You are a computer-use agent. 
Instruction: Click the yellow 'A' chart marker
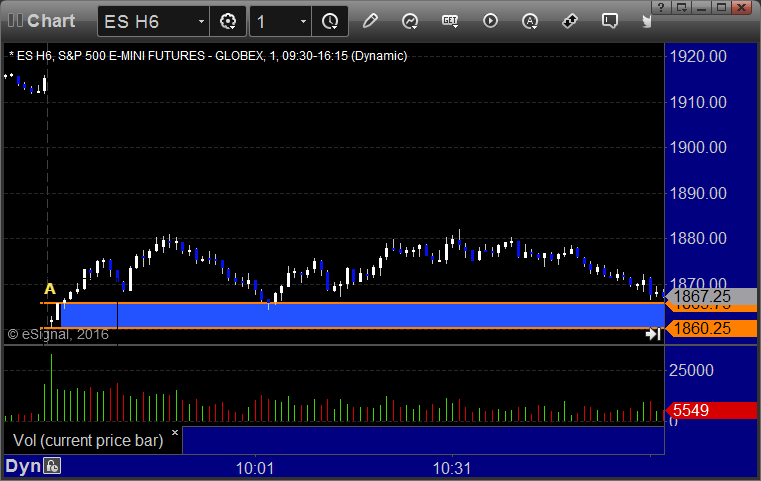[50, 289]
